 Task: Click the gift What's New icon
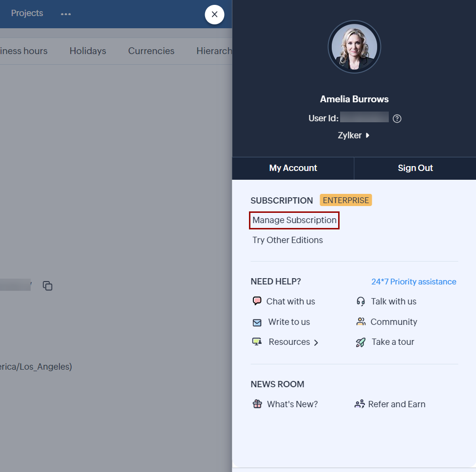[257, 404]
